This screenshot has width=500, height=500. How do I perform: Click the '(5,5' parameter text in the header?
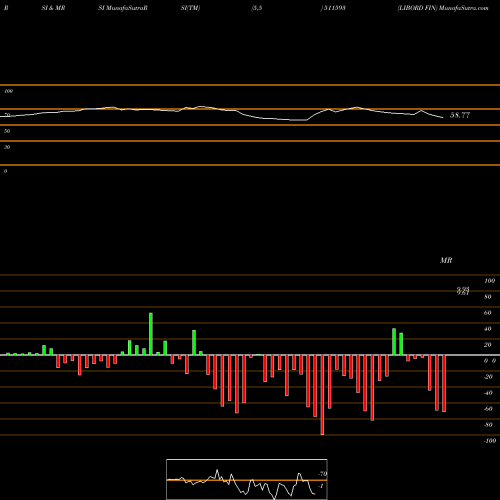(x=257, y=8)
